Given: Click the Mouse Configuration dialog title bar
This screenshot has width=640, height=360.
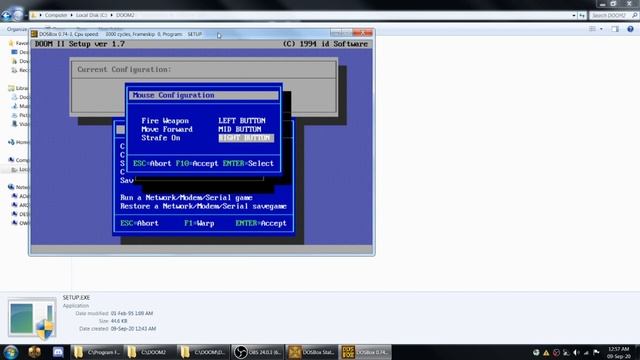Looking at the screenshot, I should (204, 95).
